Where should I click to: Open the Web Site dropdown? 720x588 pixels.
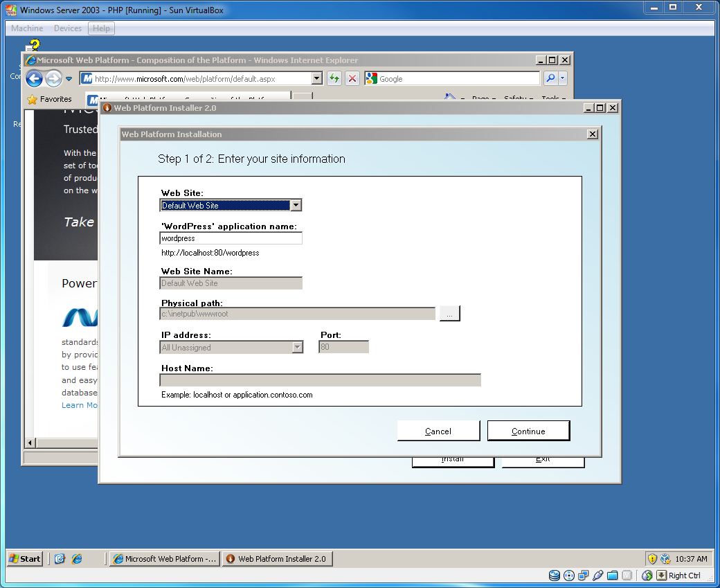[296, 205]
